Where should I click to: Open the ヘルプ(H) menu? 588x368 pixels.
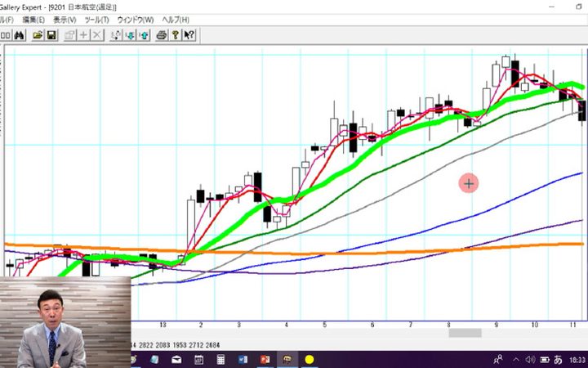[176, 20]
